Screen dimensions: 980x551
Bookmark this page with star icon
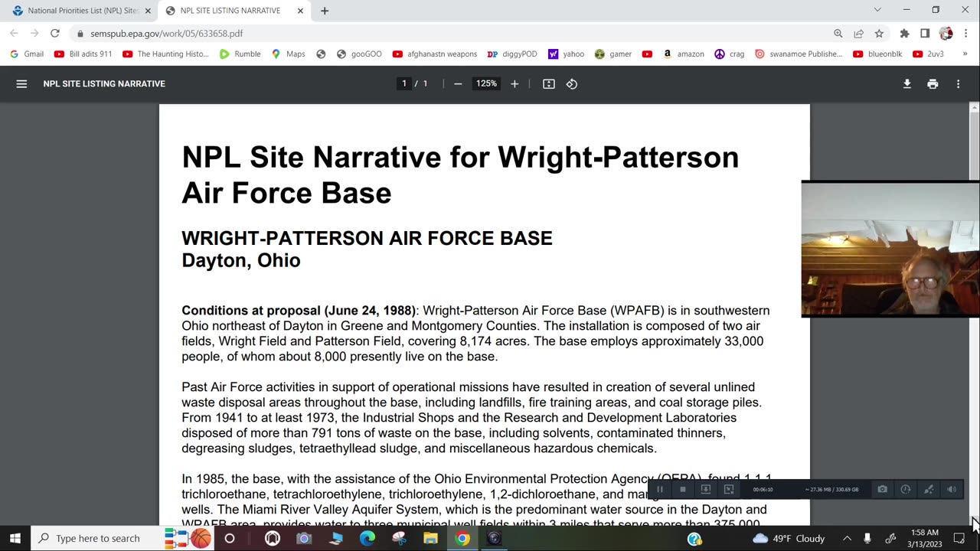point(879,33)
